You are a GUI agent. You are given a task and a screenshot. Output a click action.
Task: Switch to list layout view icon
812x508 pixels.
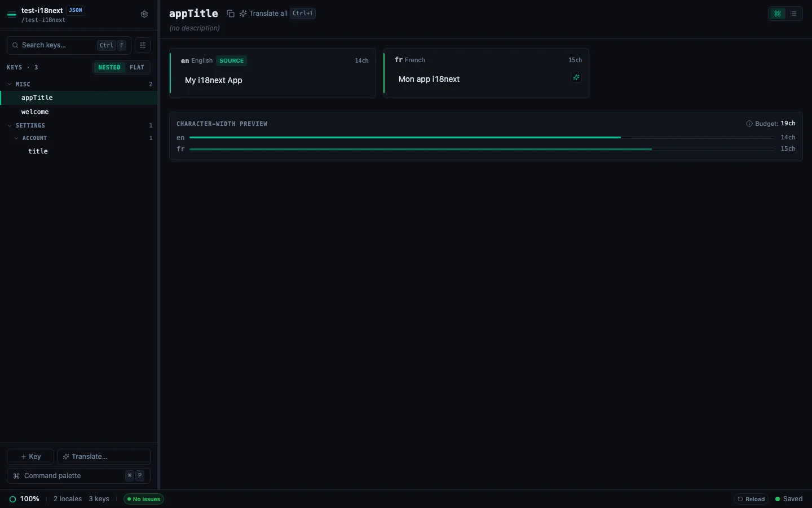(x=793, y=14)
